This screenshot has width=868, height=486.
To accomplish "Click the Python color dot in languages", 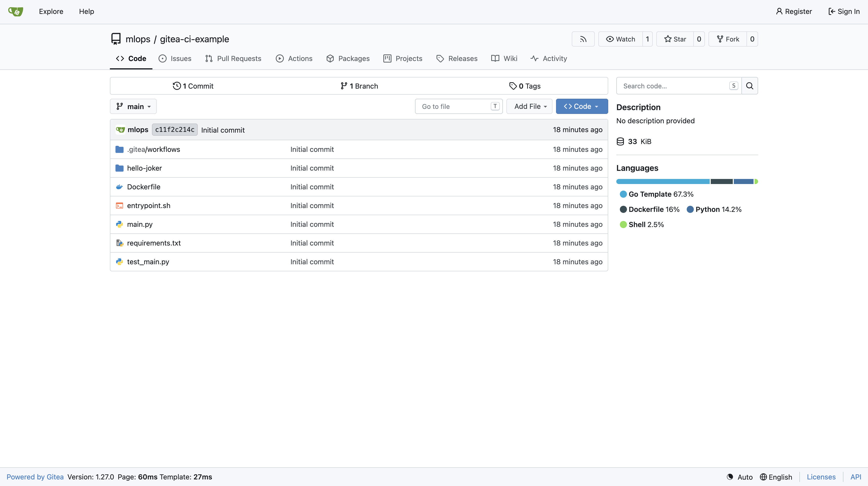I will 690,210.
